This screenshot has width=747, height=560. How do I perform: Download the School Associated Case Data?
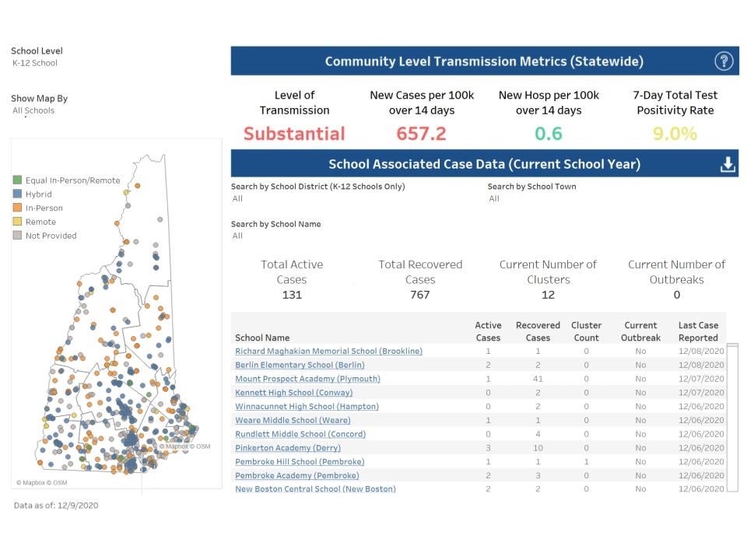[x=727, y=164]
